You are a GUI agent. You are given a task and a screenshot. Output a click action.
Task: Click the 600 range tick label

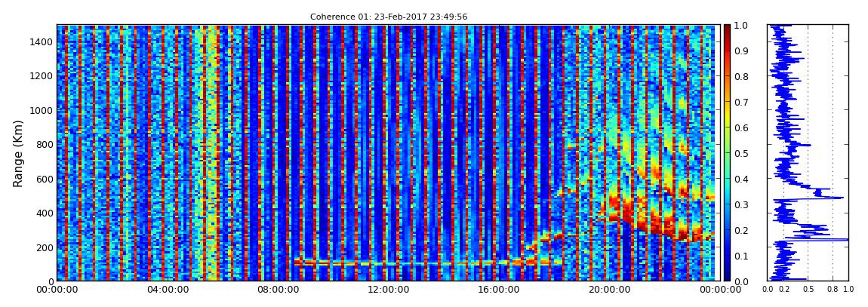tap(45, 179)
